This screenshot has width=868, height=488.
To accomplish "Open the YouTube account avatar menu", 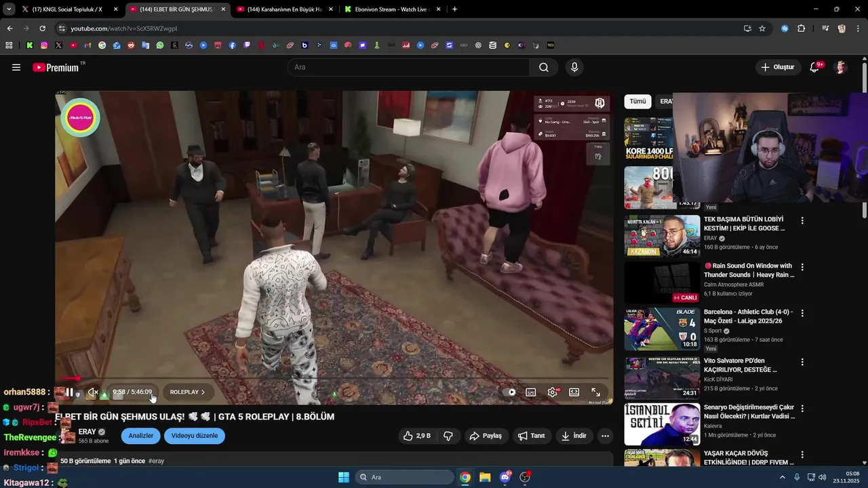I will coord(841,67).
